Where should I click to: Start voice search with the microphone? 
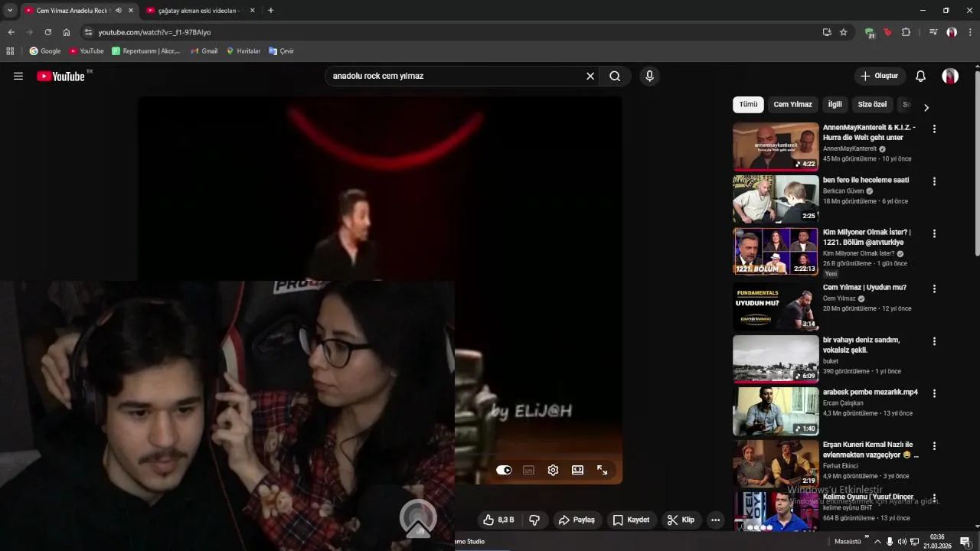coord(649,76)
